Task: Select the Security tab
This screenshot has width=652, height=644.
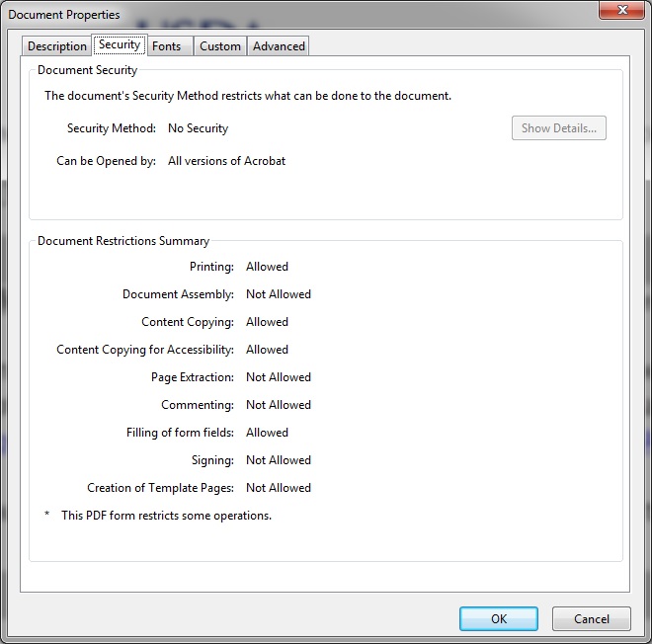Action: tap(119, 44)
